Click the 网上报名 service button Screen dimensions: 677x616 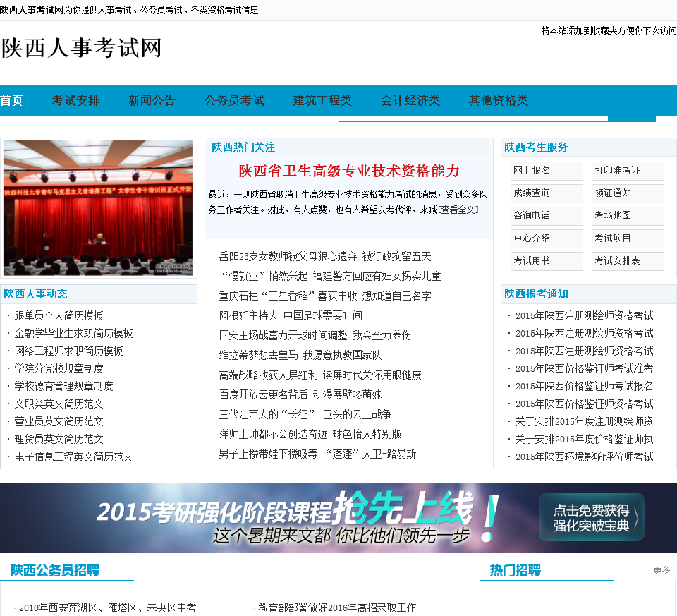click(x=547, y=171)
